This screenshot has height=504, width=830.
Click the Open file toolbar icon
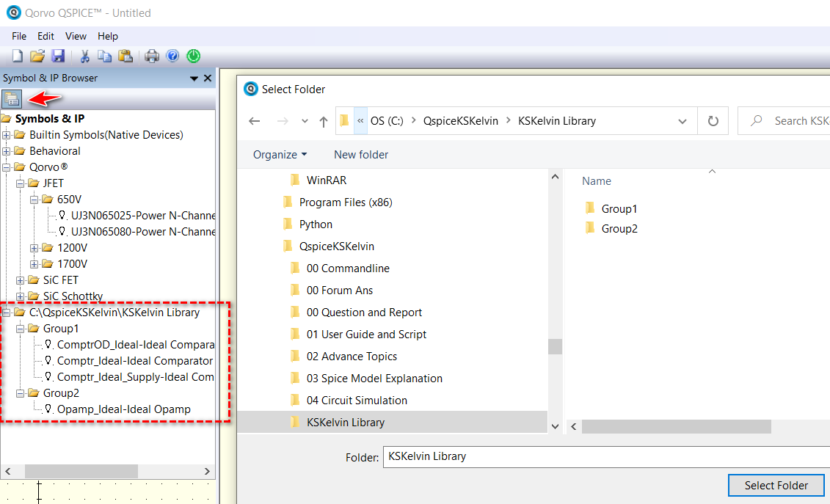pyautogui.click(x=37, y=56)
